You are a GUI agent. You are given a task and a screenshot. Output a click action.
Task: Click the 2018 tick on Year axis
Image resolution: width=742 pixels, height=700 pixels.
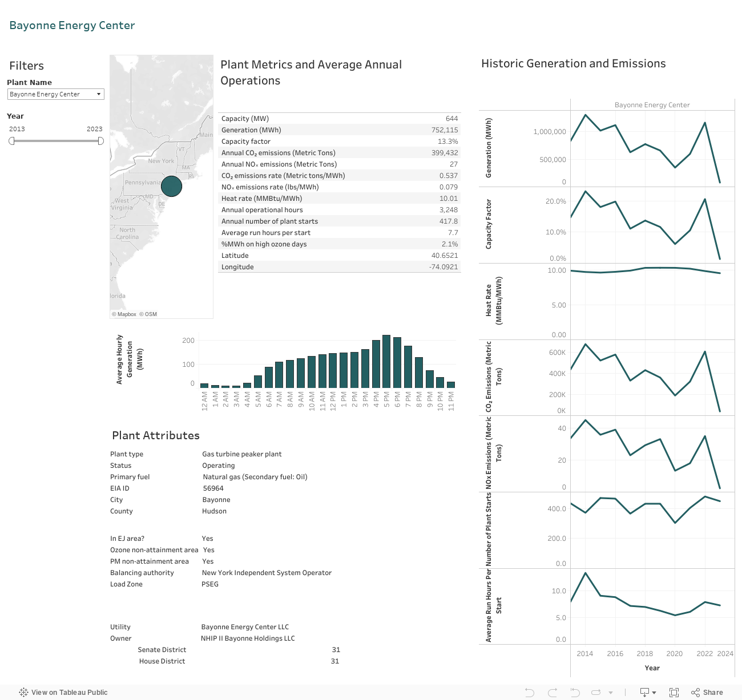tap(645, 654)
